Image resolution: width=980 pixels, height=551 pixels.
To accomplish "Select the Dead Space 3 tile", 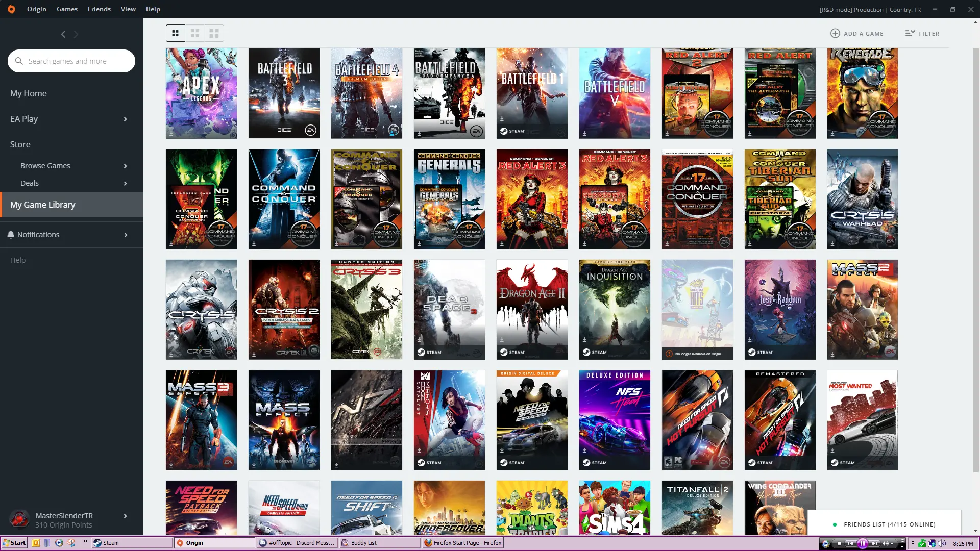I will tap(449, 310).
